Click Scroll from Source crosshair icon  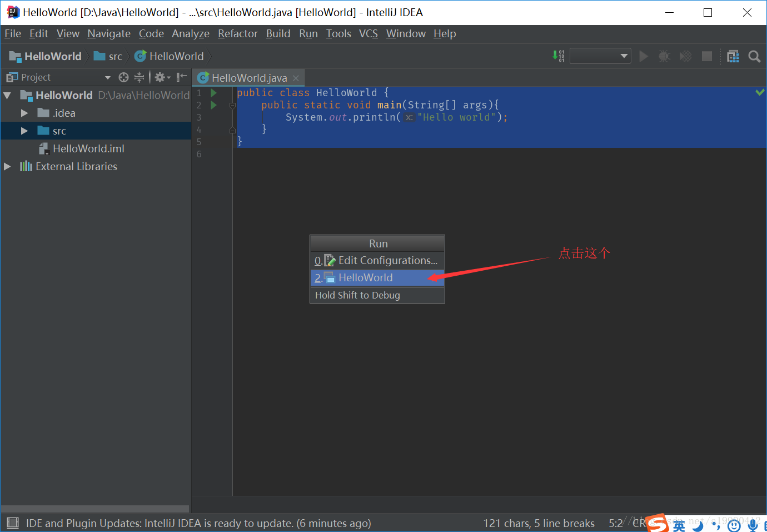tap(123, 77)
